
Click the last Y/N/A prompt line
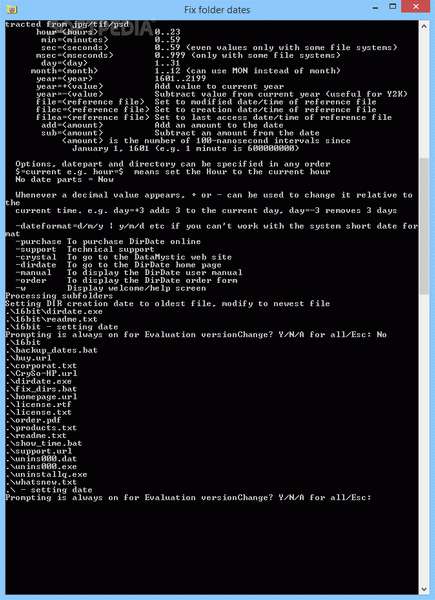188,498
